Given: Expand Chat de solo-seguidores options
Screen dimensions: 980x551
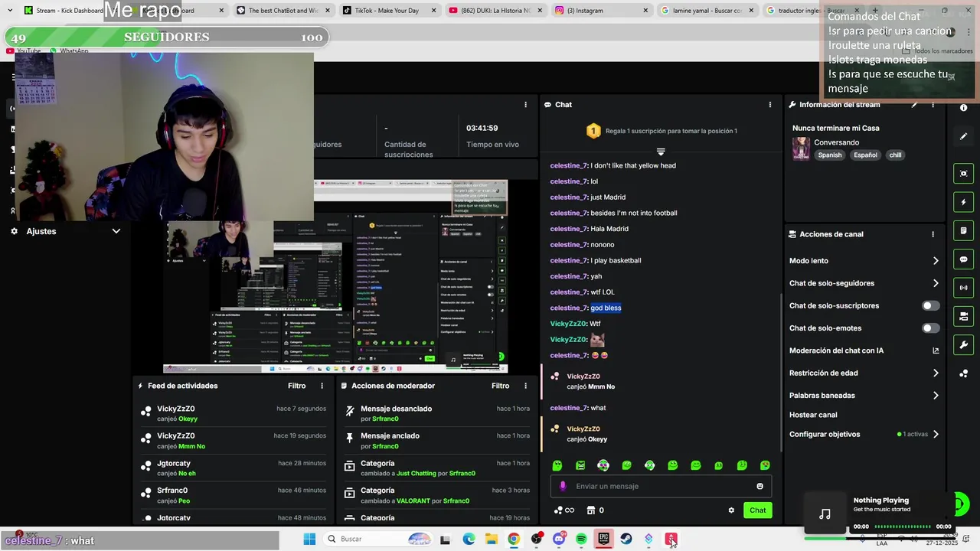Looking at the screenshot, I should (936, 283).
